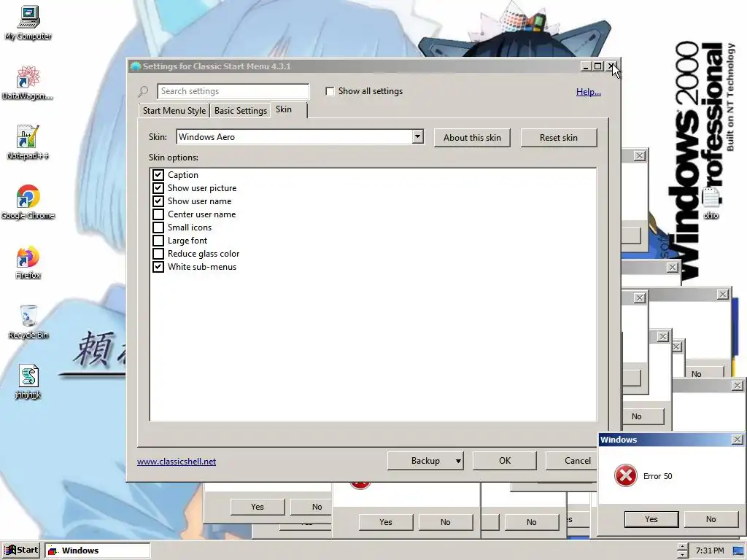Click Reset skin button

click(x=558, y=138)
